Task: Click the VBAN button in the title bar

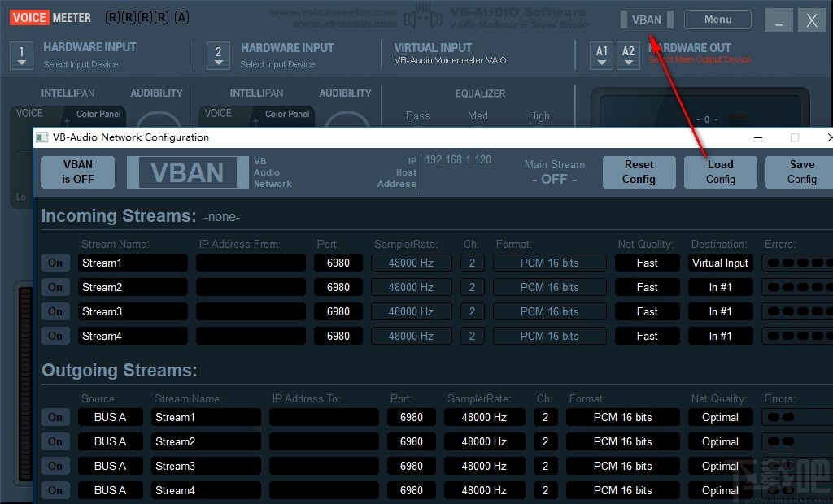Action: pyautogui.click(x=647, y=20)
